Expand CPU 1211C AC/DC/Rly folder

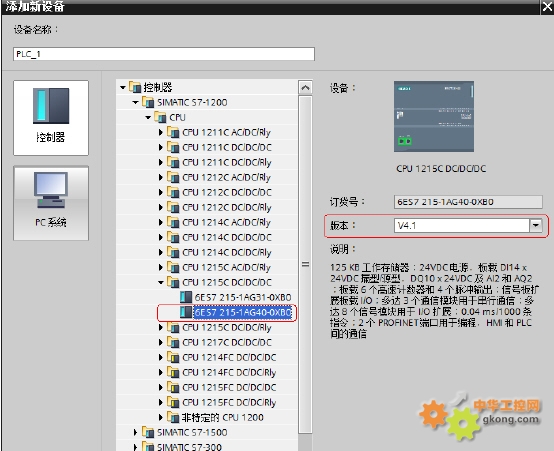161,133
